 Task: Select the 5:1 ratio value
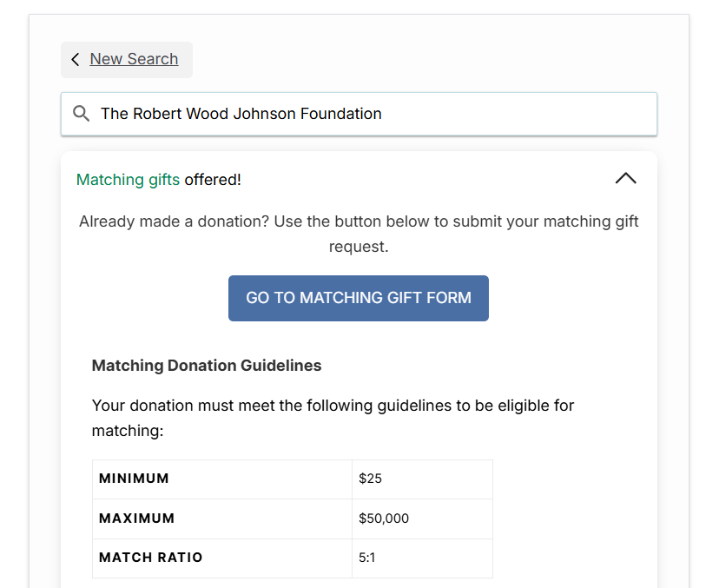[x=366, y=558]
